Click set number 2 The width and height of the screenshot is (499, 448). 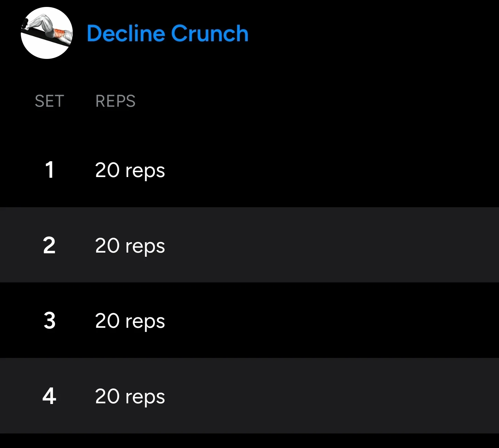pos(49,245)
